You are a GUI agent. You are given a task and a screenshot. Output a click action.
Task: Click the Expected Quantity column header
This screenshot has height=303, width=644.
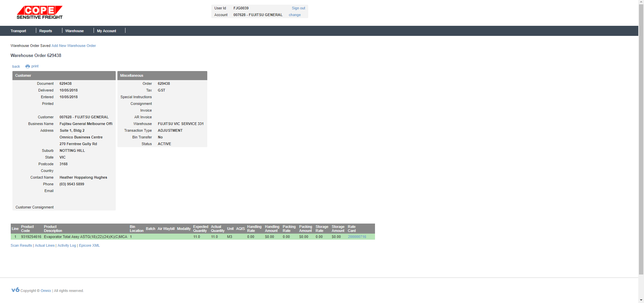click(201, 229)
